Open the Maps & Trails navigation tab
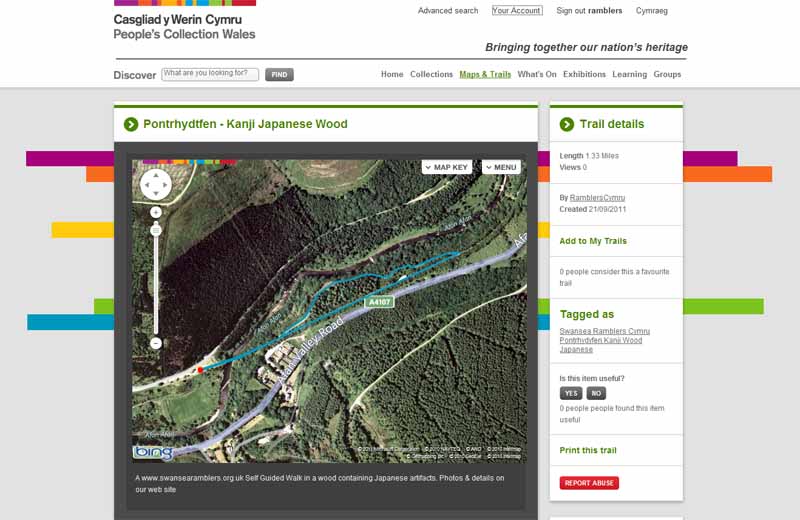This screenshot has height=520, width=800. click(485, 75)
